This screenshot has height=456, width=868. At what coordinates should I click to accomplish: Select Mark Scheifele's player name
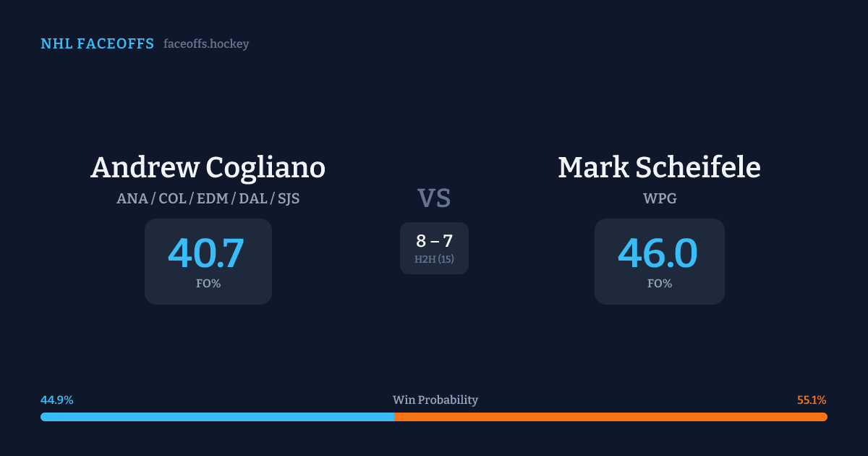(x=659, y=167)
